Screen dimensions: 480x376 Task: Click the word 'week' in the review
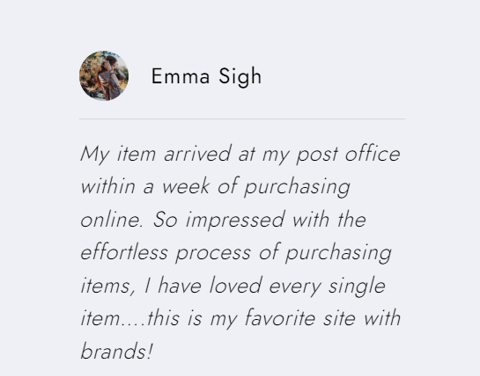pyautogui.click(x=186, y=186)
